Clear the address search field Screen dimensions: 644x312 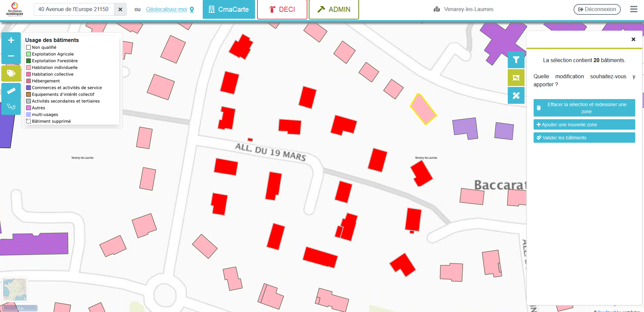(x=120, y=9)
